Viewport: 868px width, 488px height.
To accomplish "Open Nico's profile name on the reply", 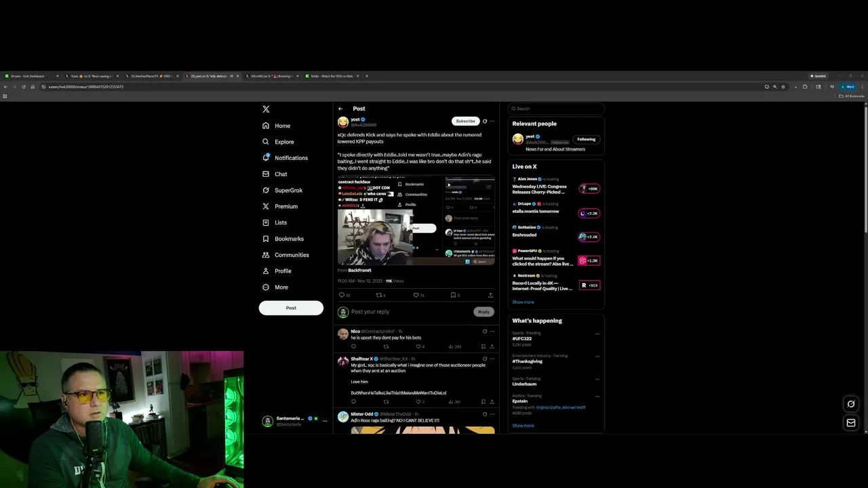I will tap(355, 331).
